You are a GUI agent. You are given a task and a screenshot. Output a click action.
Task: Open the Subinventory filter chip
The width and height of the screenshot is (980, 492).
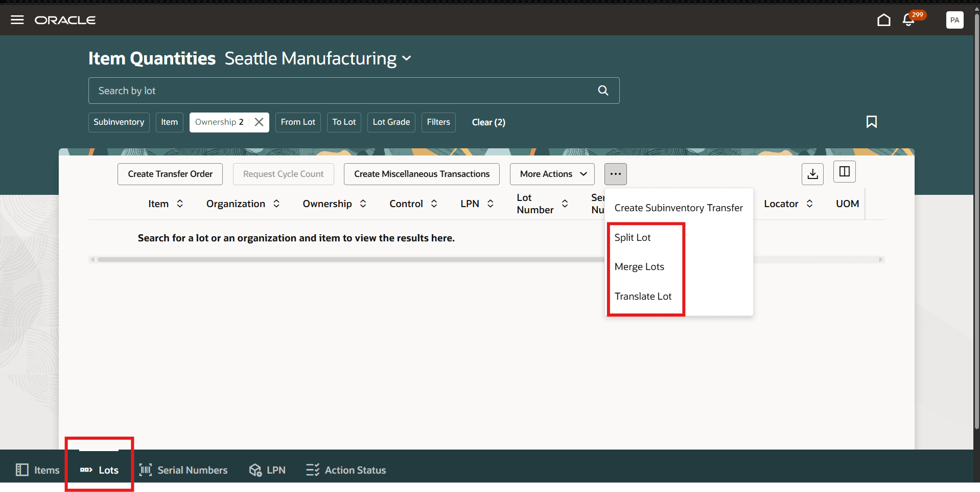[x=119, y=122]
